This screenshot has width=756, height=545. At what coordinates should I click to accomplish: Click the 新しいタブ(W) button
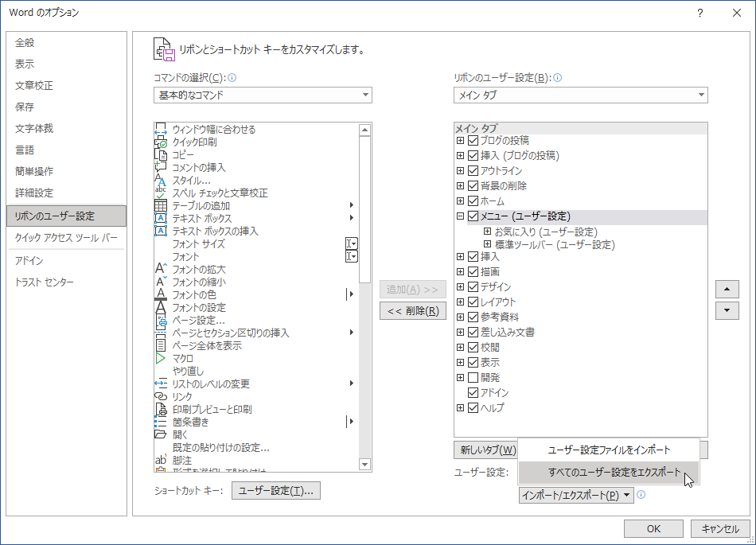point(486,450)
